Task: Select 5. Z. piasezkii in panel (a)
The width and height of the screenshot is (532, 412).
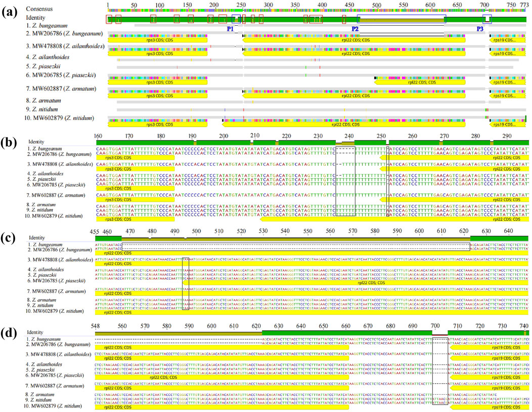Action: coord(43,66)
